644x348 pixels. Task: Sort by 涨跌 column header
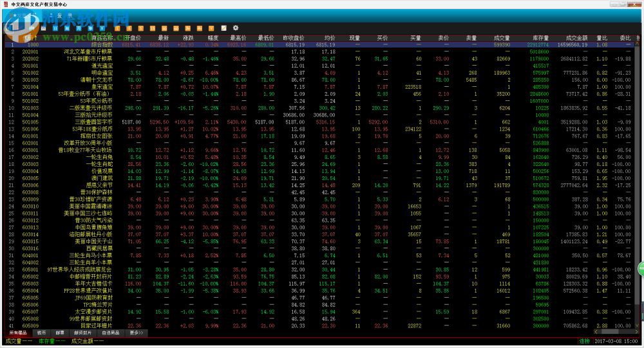[x=188, y=38]
